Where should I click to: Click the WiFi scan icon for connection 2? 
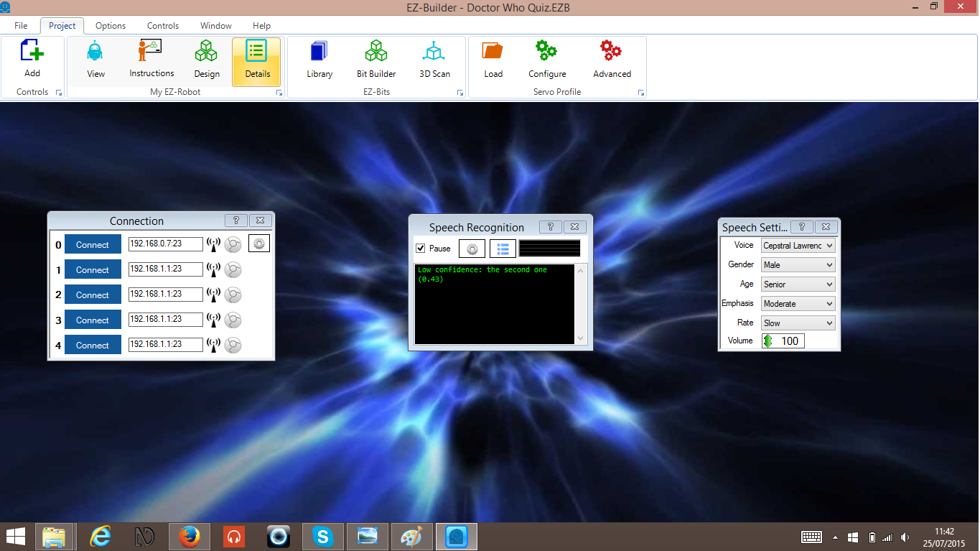coord(213,295)
